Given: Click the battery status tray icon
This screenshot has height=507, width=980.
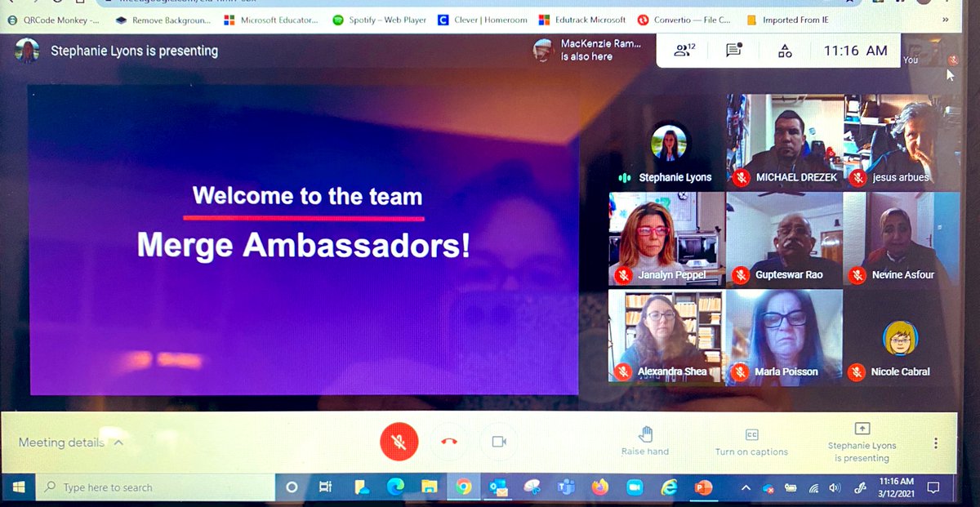Looking at the screenshot, I should [x=791, y=488].
